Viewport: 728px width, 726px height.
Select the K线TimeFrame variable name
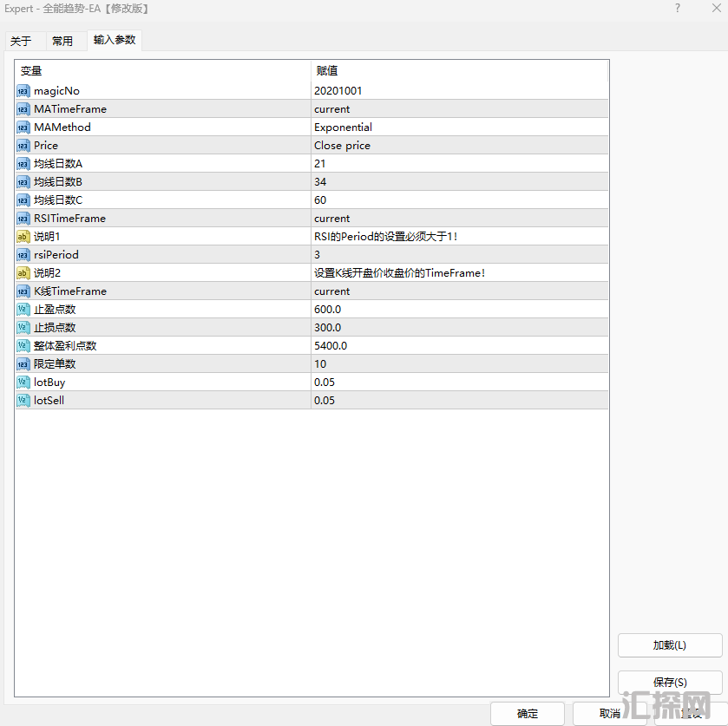(70, 291)
